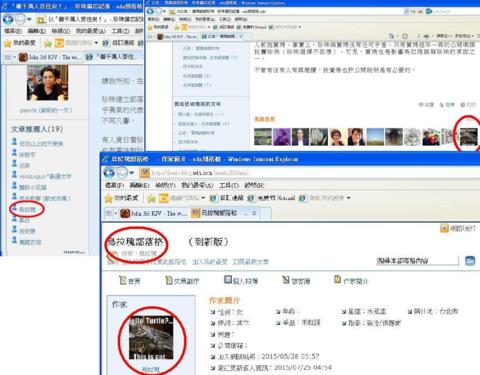Screen dimensions: 480x375
Task: Close the active blog tab in the bottom window
Action: (x=254, y=213)
